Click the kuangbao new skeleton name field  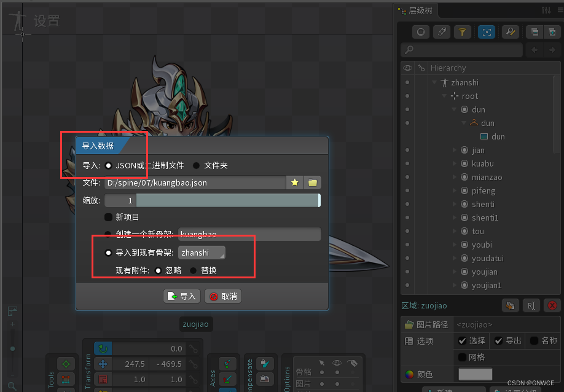point(249,234)
